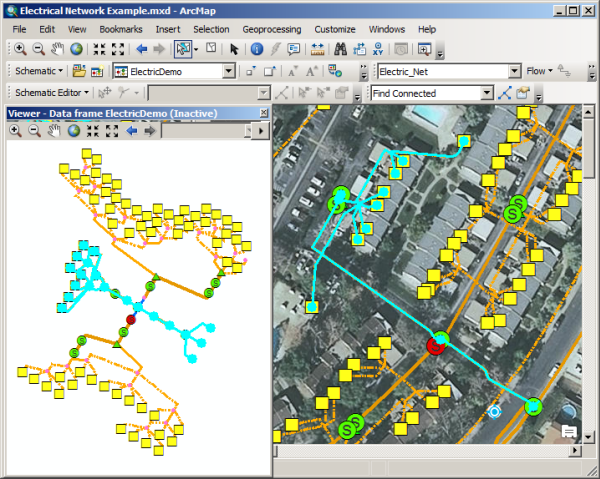Screen dimensions: 600x479
Task: Choose the Select Elements black arrow
Action: pyautogui.click(x=234, y=49)
